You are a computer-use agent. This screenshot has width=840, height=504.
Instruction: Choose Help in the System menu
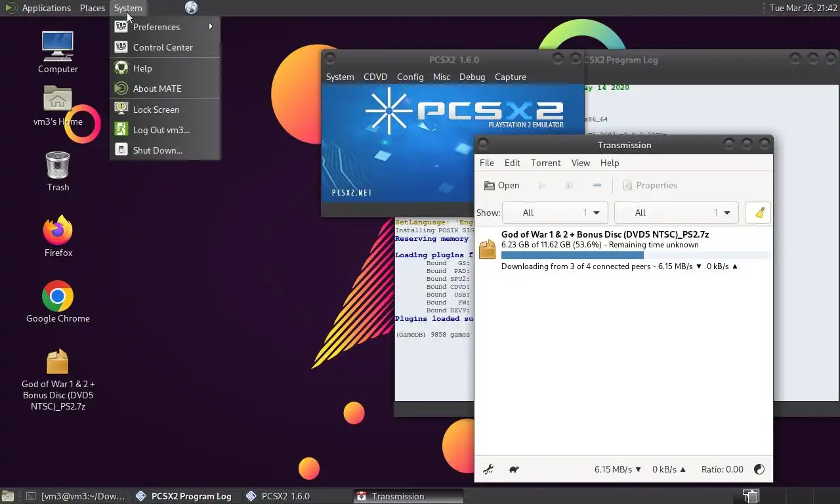(165, 68)
